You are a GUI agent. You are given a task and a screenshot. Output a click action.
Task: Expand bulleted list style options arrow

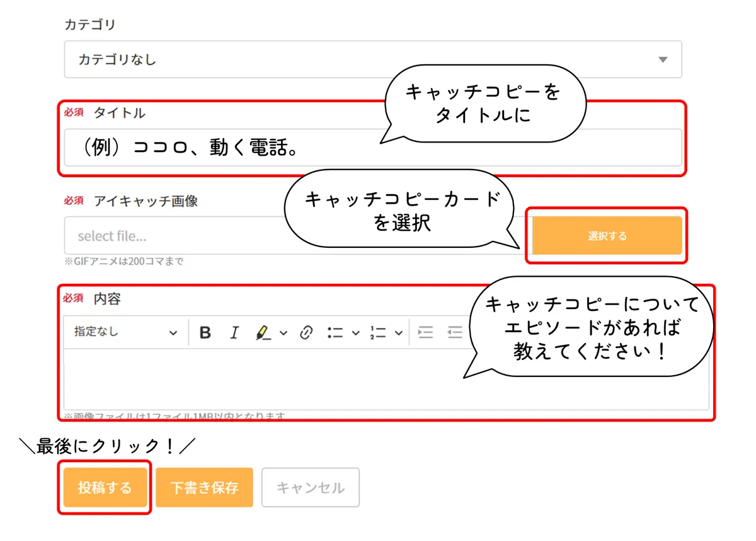[355, 333]
